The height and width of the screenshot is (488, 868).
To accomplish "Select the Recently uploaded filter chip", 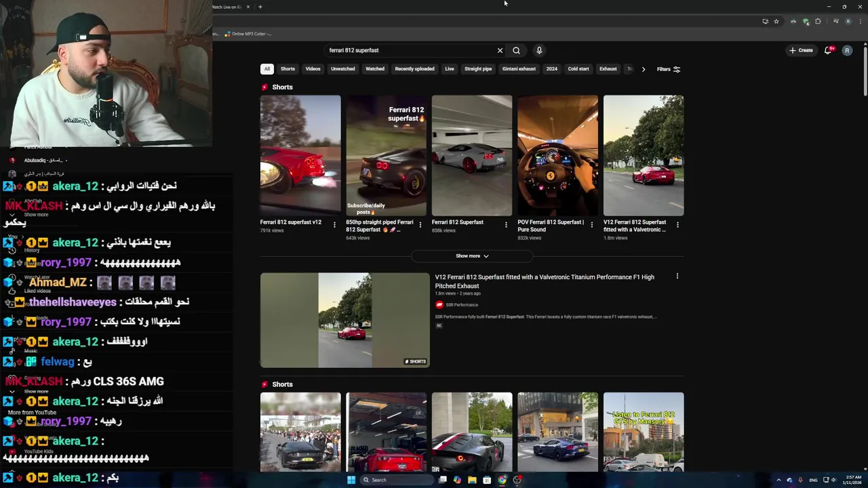I will pos(414,69).
